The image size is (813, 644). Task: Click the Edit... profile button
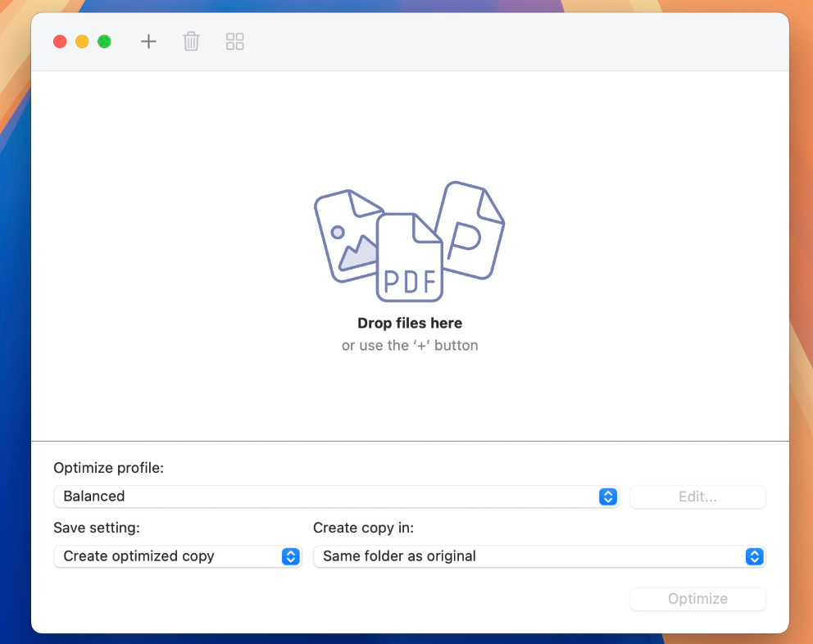(697, 497)
